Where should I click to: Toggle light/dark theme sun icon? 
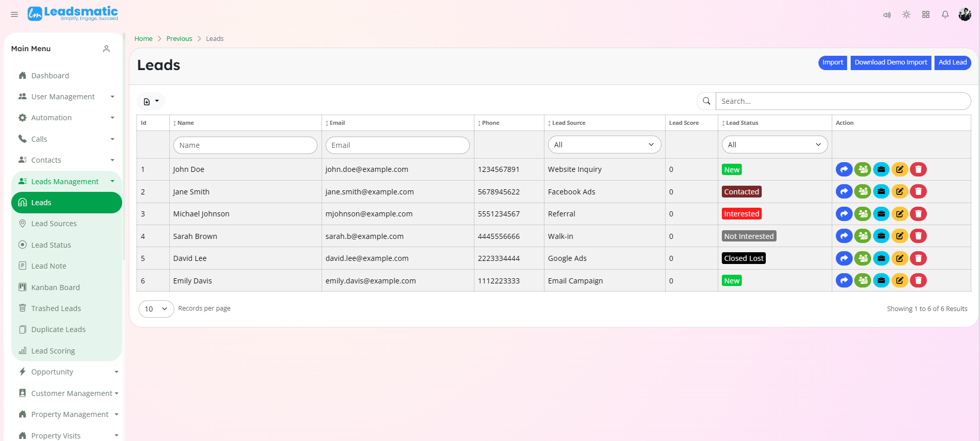coord(906,14)
